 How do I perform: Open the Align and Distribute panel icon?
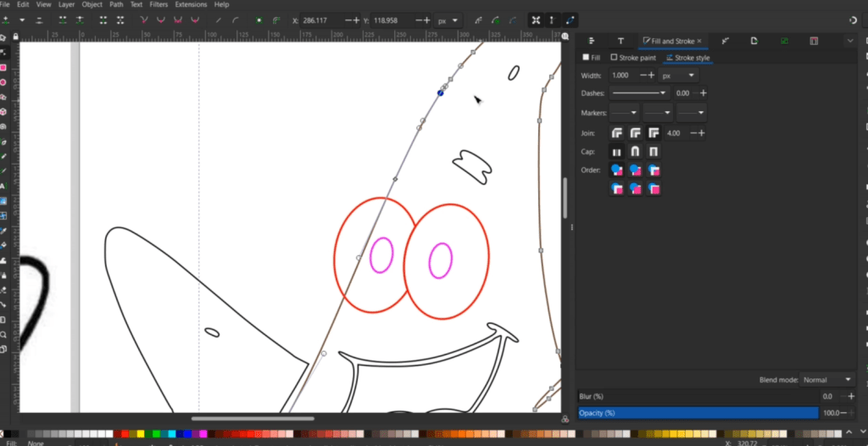592,41
